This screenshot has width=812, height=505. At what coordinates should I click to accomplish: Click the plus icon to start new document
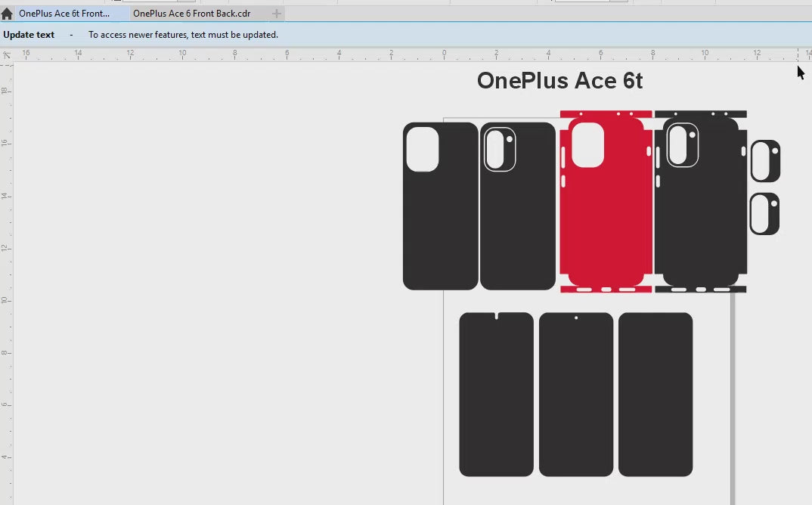pos(277,14)
